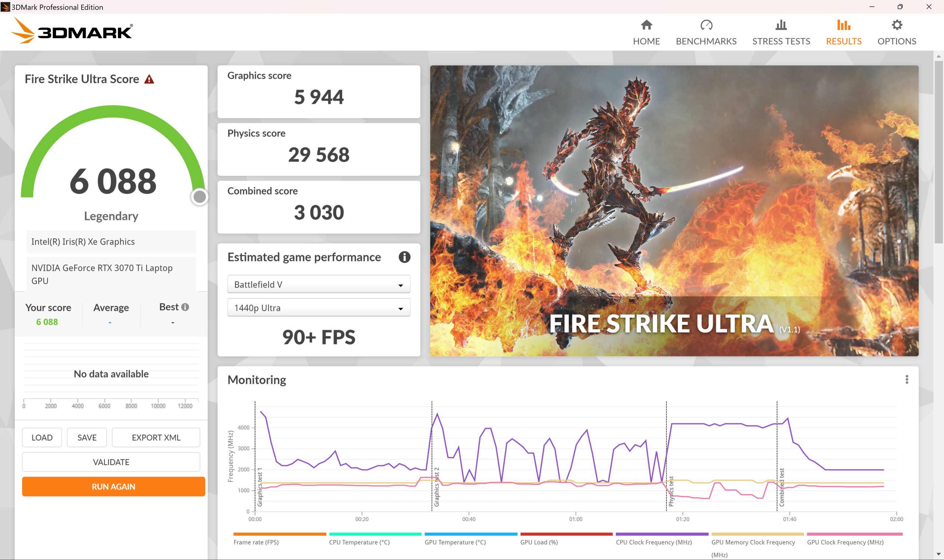Click the Fire Strike Ultra artwork thumbnail
Screen dimensions: 944x560
click(x=674, y=211)
